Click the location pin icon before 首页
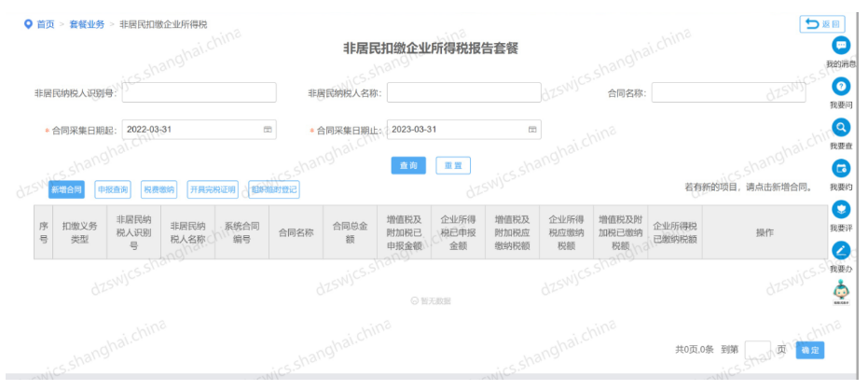This screenshot has width=868, height=390. pos(28,24)
